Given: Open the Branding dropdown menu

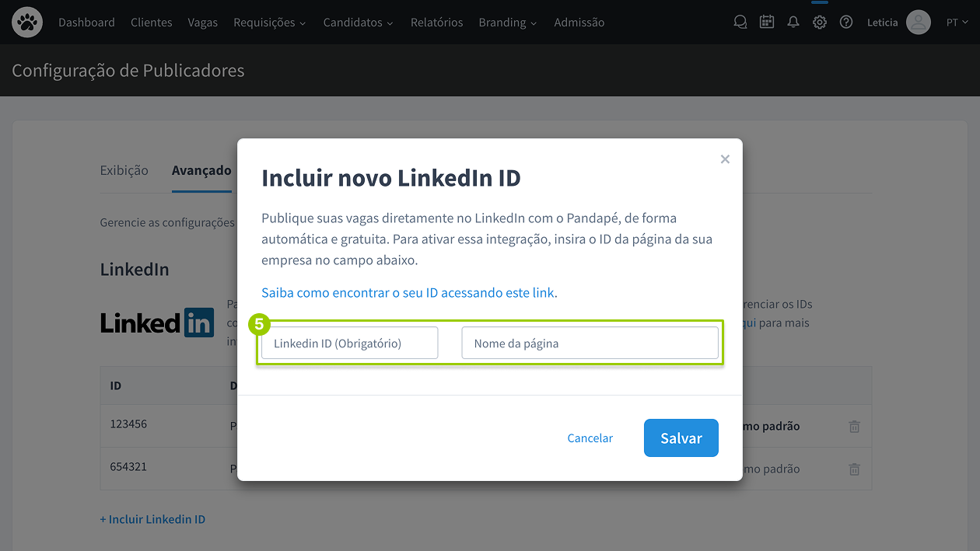Looking at the screenshot, I should point(507,23).
